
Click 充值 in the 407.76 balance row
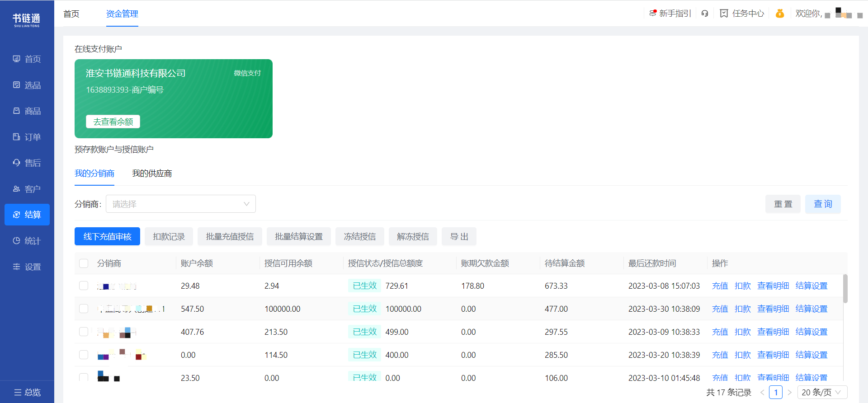click(x=720, y=332)
